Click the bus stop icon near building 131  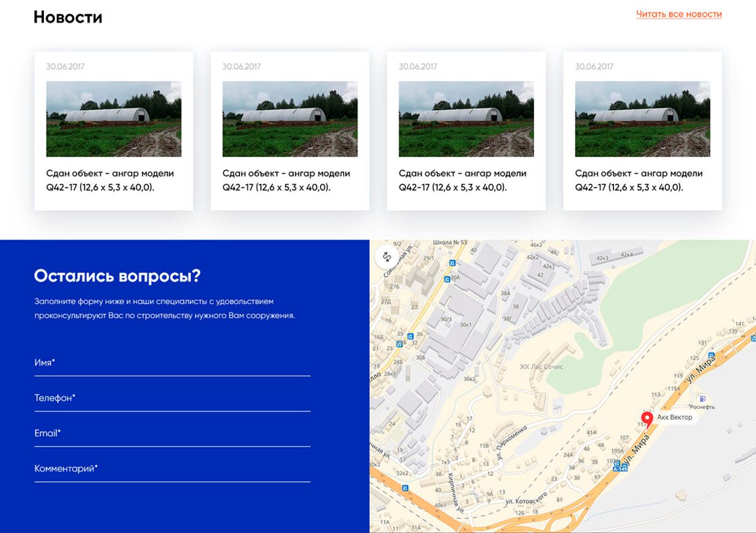711,355
